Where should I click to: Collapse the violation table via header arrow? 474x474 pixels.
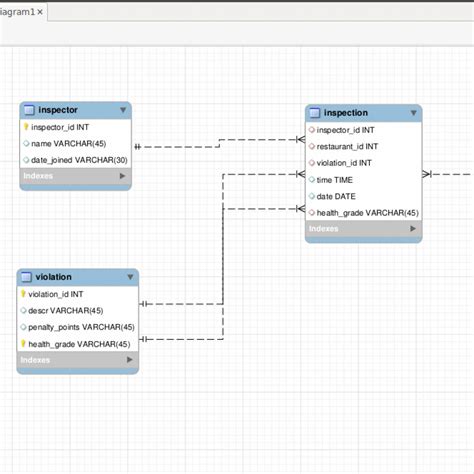tap(130, 277)
